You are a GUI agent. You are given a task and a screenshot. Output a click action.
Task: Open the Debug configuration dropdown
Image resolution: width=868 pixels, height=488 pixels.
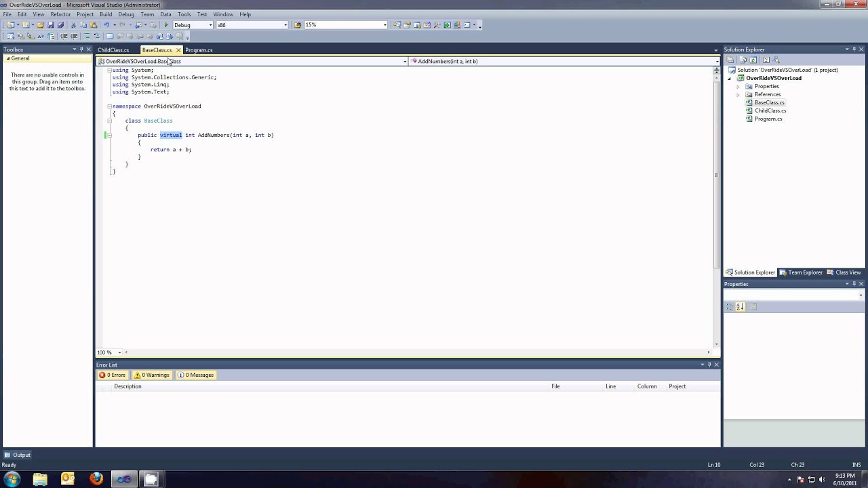click(x=210, y=25)
